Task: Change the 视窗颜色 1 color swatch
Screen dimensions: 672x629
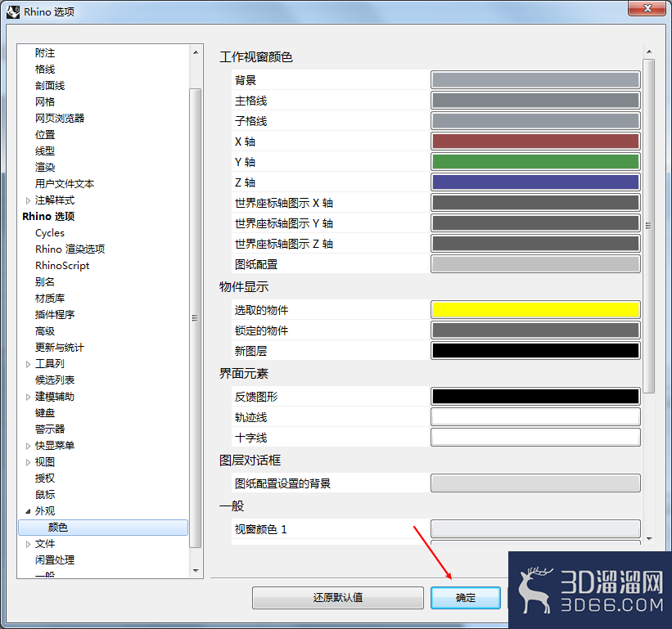Action: (535, 529)
